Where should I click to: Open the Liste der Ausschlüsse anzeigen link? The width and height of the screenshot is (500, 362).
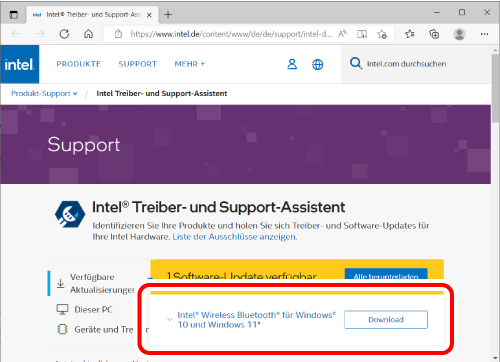point(234,237)
